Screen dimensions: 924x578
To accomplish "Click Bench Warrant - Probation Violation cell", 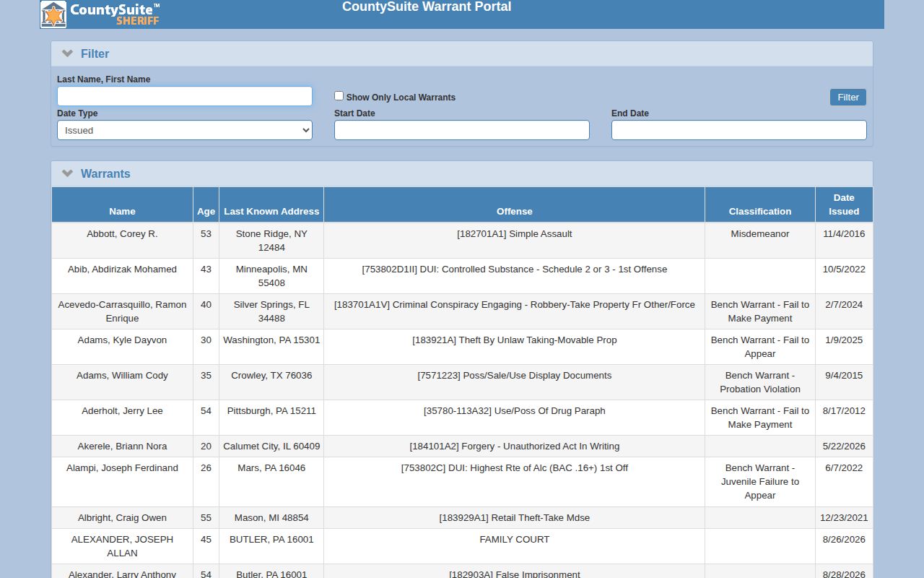I will pos(760,382).
